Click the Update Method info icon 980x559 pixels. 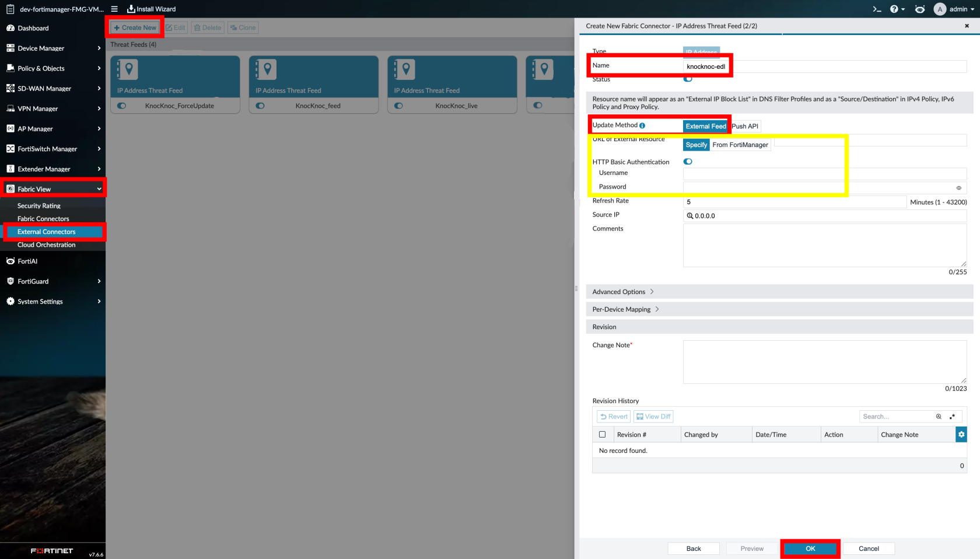[x=642, y=125]
